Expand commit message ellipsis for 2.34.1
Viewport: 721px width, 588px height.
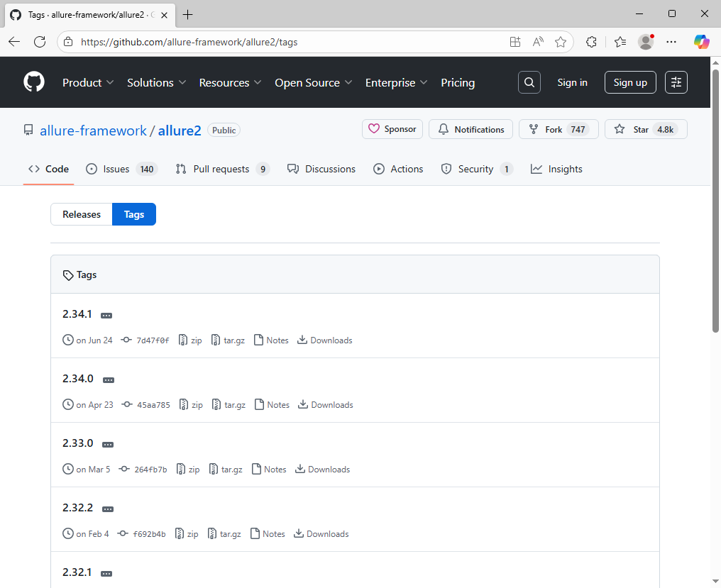coord(106,316)
